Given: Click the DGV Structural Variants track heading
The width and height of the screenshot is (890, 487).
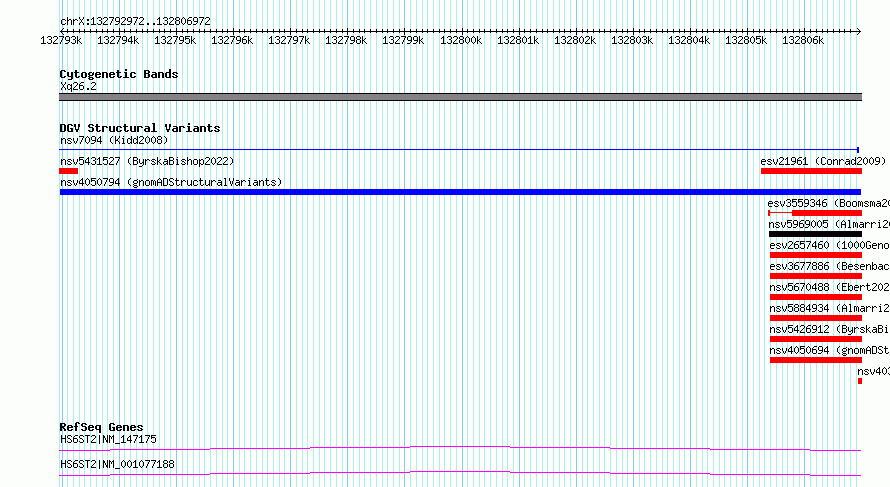Looking at the screenshot, I should click(140, 128).
